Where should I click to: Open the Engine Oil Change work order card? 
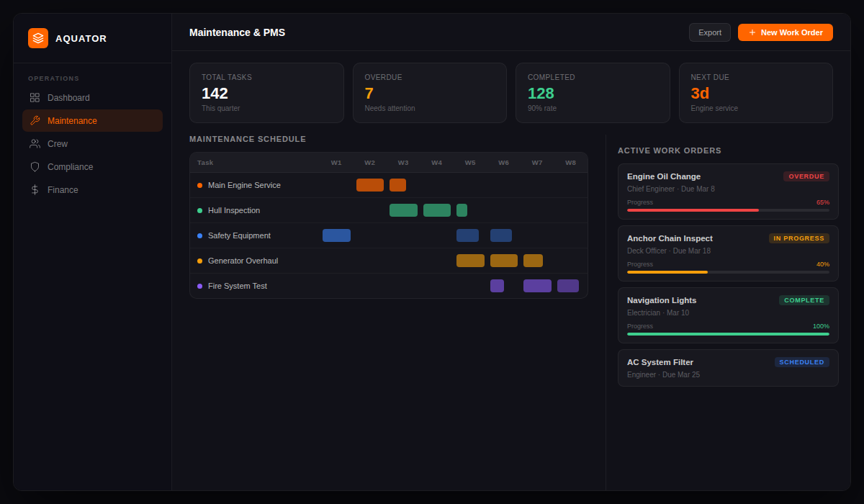point(727,191)
